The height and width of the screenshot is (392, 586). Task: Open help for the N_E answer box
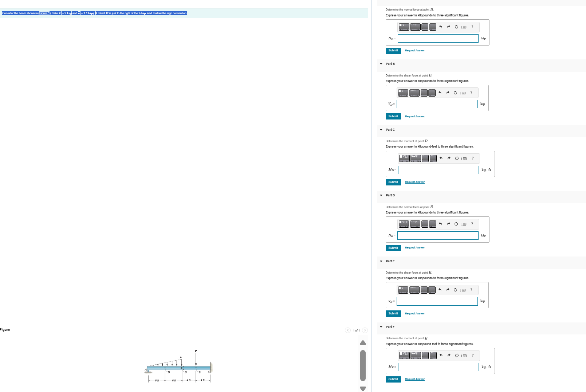472,224
